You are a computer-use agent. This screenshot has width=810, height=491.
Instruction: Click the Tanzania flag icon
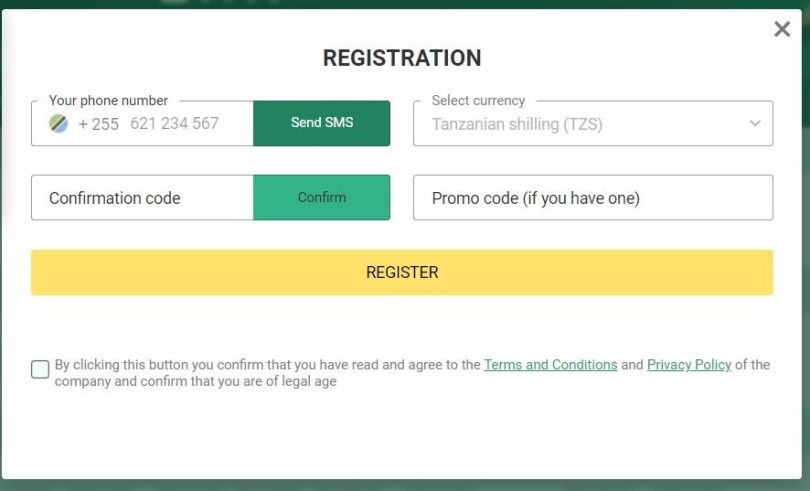58,124
